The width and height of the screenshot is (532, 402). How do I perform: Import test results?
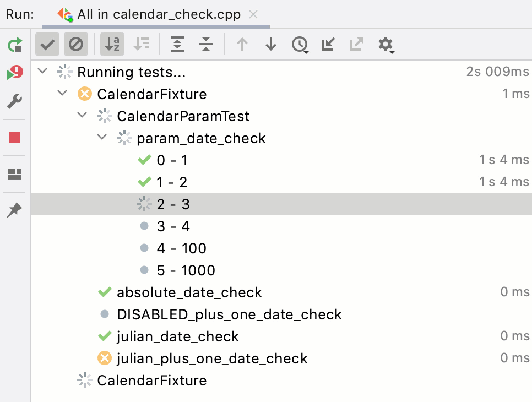coord(328,44)
